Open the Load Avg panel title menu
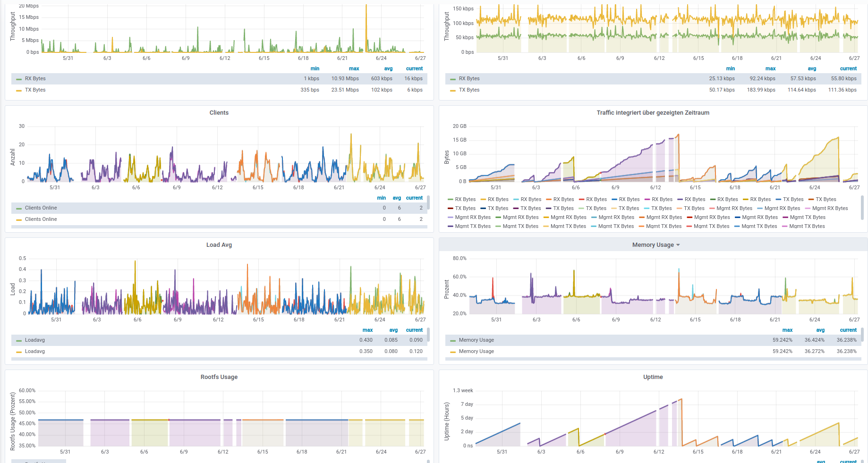The image size is (868, 463). (219, 245)
